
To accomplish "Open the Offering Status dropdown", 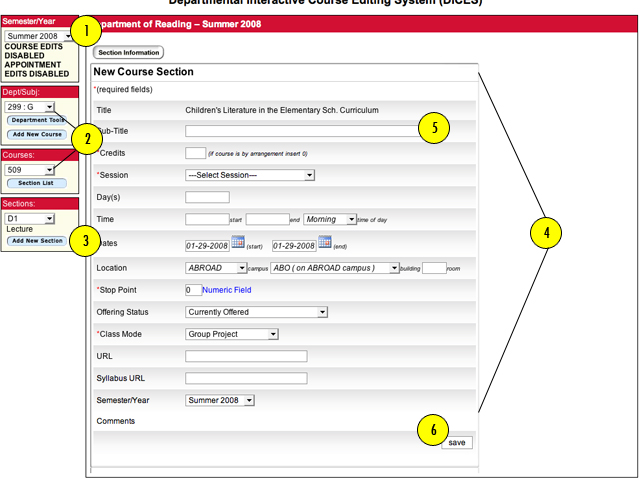I will 256,312.
